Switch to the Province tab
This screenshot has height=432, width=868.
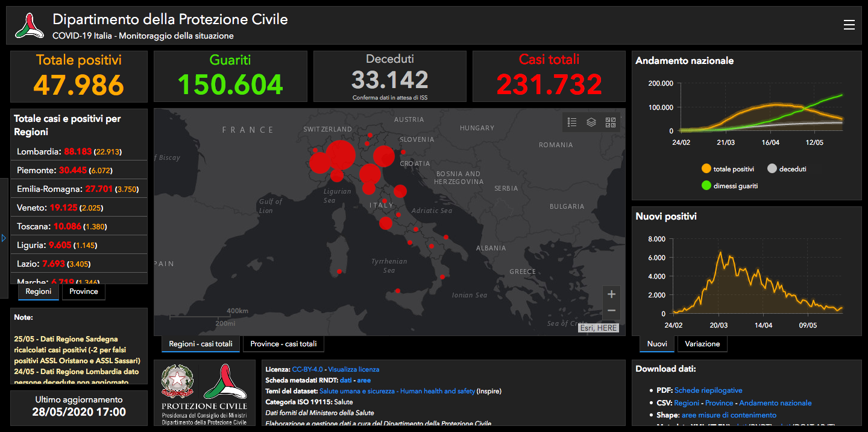pos(84,291)
